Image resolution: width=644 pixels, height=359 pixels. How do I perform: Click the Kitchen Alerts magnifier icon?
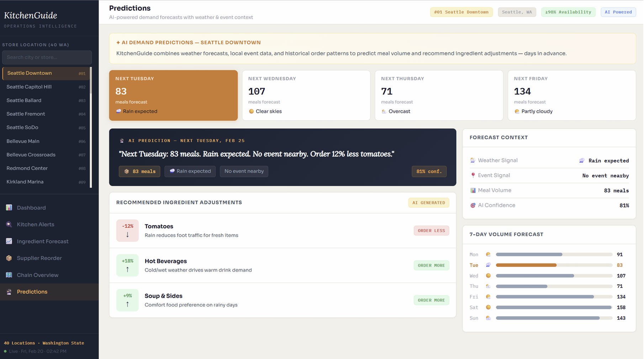(9, 224)
